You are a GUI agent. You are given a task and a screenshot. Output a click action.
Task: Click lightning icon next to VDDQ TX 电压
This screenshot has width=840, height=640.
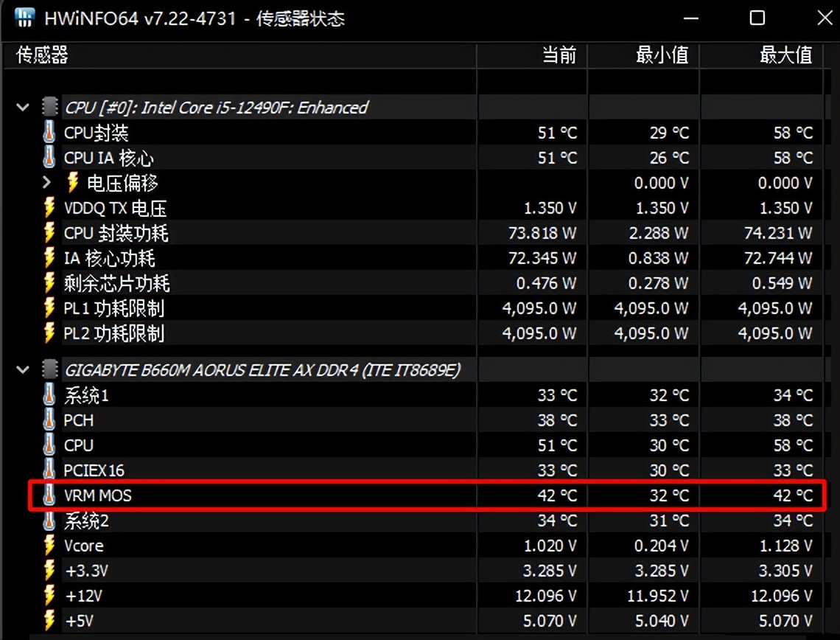(49, 207)
